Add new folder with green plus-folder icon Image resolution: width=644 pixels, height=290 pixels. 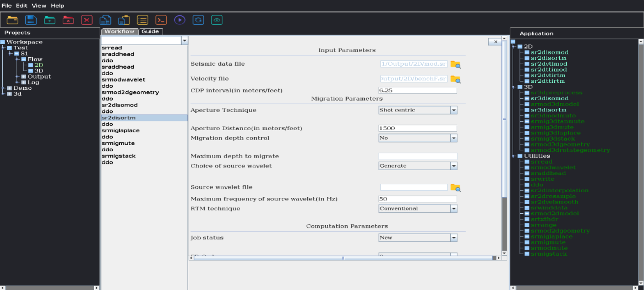click(50, 20)
